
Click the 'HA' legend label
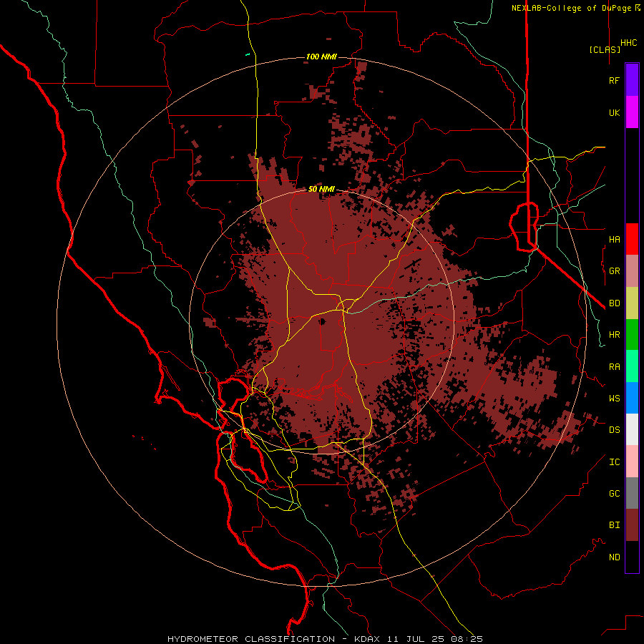click(x=614, y=239)
